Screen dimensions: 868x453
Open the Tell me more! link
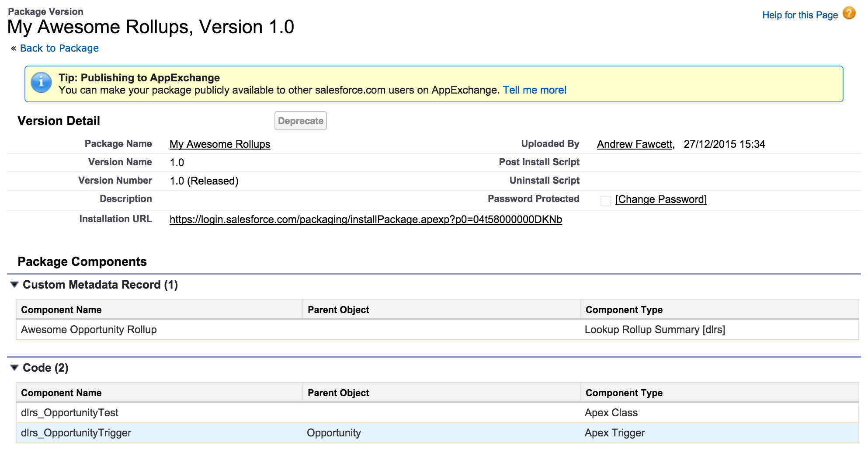535,90
